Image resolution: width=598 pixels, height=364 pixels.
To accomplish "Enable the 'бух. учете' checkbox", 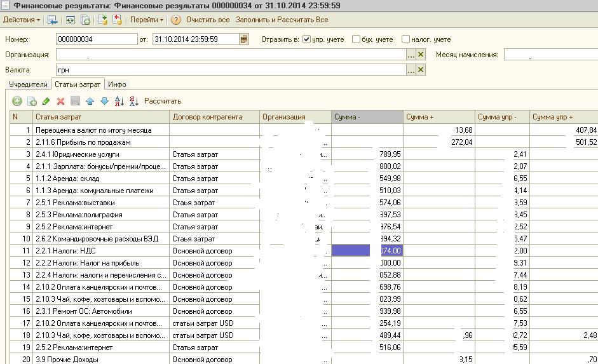I will [x=356, y=39].
